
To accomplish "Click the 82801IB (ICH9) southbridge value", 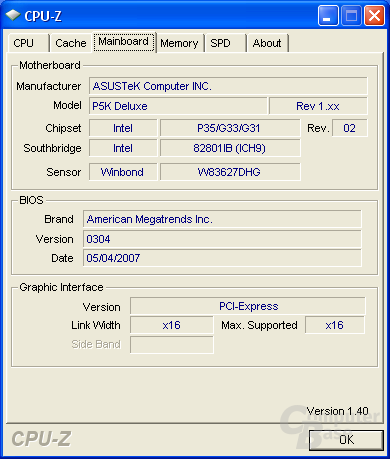I will (x=230, y=148).
